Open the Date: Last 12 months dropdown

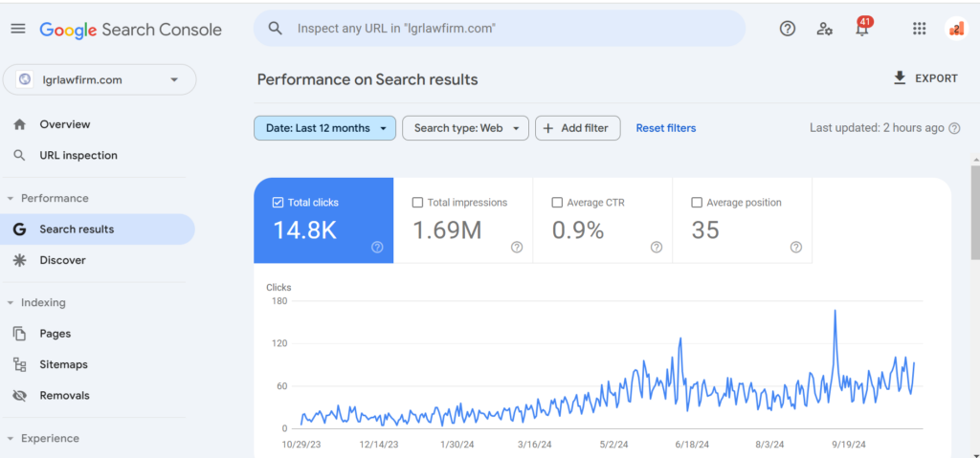(325, 128)
